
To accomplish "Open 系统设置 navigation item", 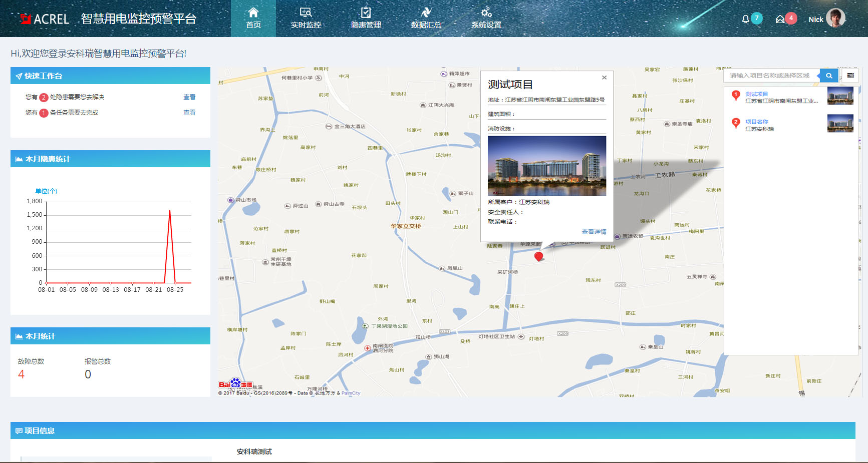I will (x=486, y=19).
